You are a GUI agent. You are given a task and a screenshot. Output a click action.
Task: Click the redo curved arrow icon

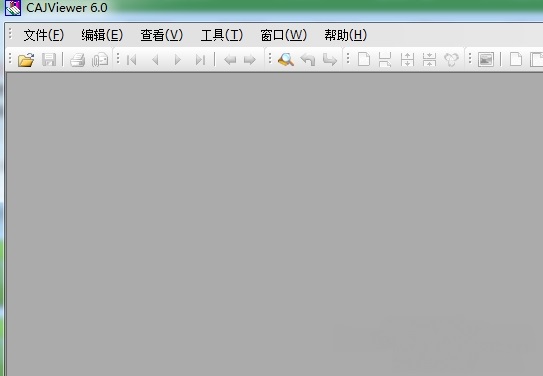pyautogui.click(x=329, y=60)
